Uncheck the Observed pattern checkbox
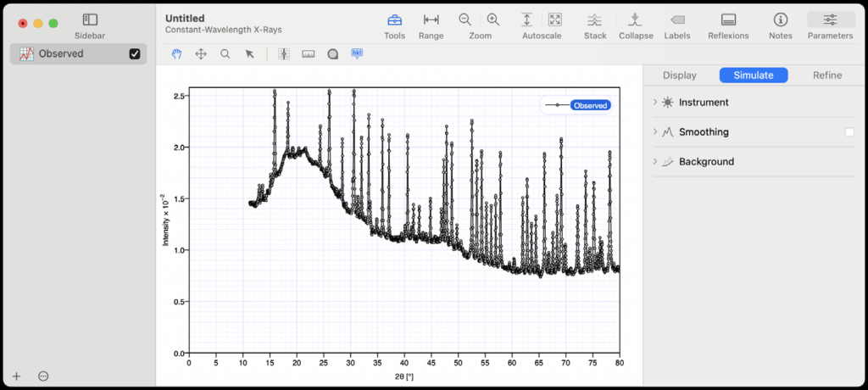868x390 pixels. pos(134,54)
